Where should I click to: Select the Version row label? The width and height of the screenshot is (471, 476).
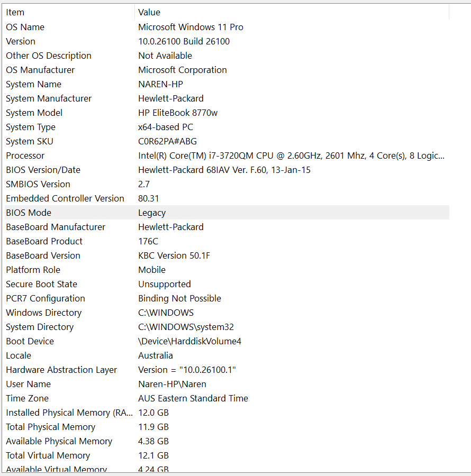[21, 41]
